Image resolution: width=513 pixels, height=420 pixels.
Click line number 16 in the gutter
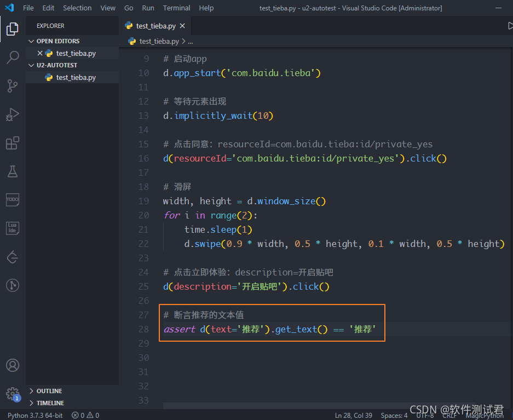(x=143, y=159)
